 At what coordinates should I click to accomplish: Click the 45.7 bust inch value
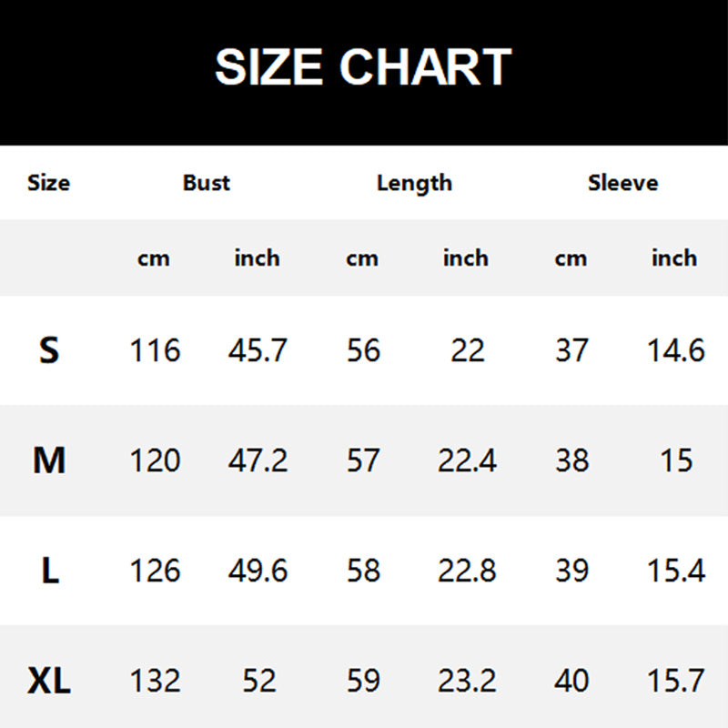[258, 350]
